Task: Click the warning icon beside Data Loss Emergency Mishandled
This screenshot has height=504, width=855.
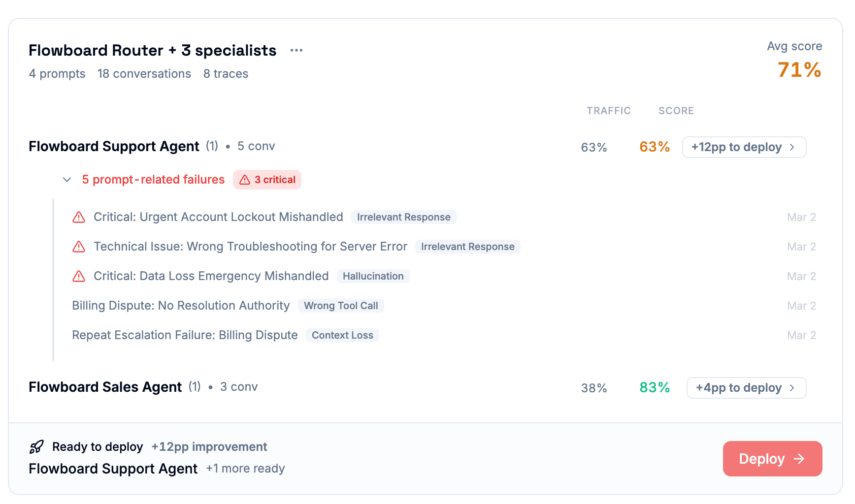Action: [79, 276]
